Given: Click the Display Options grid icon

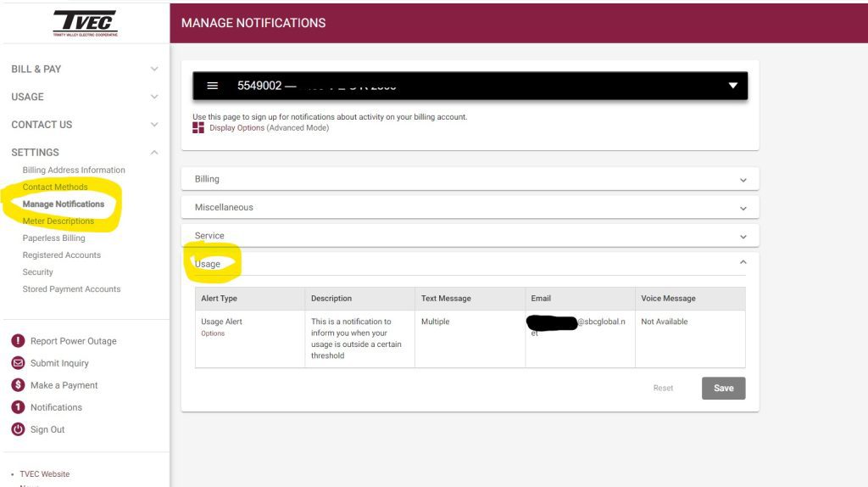Looking at the screenshot, I should (198, 128).
